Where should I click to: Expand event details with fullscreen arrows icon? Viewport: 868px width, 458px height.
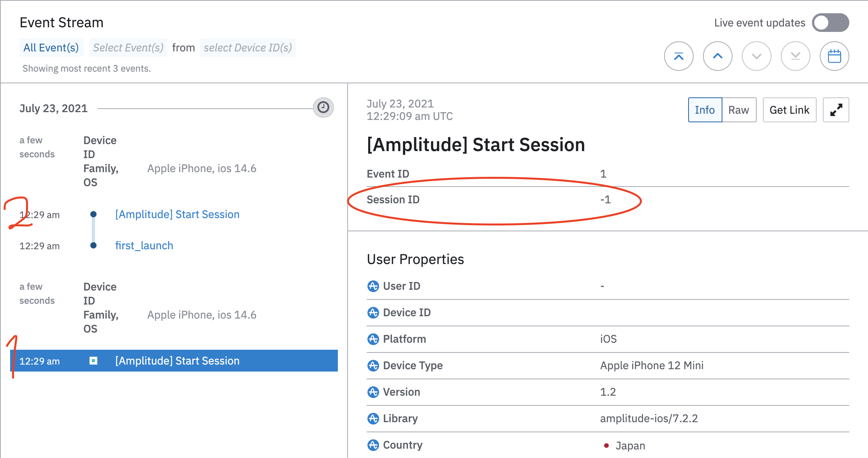coord(836,110)
